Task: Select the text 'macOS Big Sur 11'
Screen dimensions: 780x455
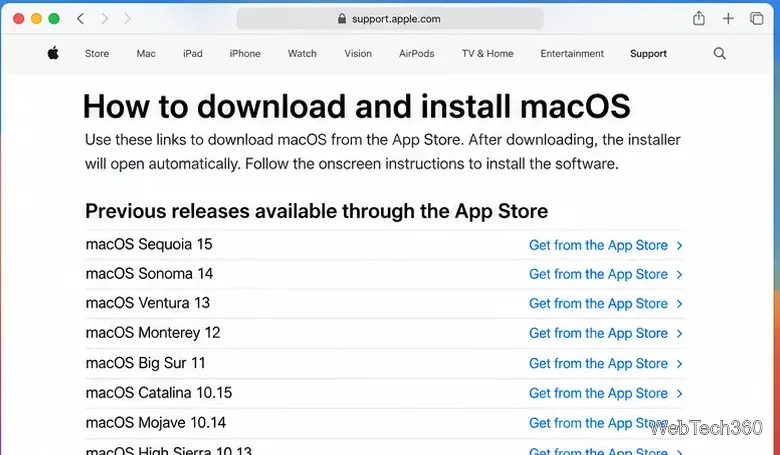Action: coord(145,363)
